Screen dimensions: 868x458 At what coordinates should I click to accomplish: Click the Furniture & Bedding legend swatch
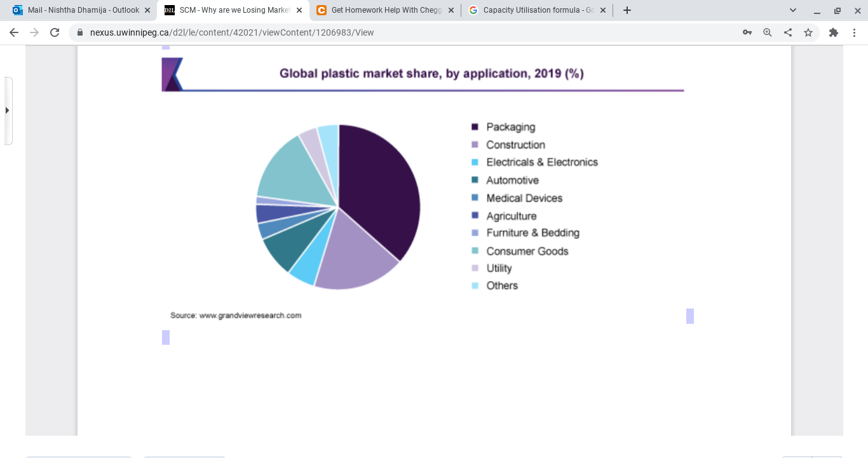[475, 233]
